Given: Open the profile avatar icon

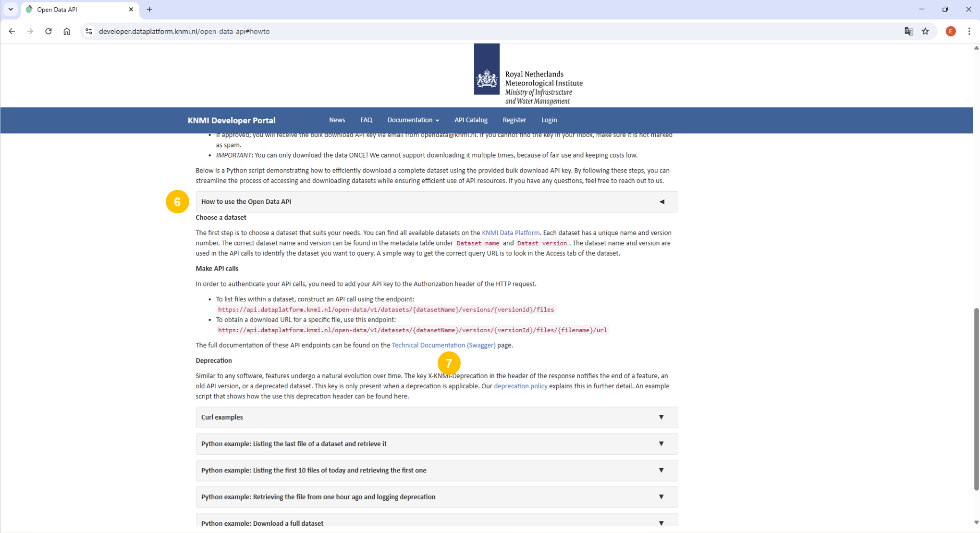Looking at the screenshot, I should click(950, 31).
